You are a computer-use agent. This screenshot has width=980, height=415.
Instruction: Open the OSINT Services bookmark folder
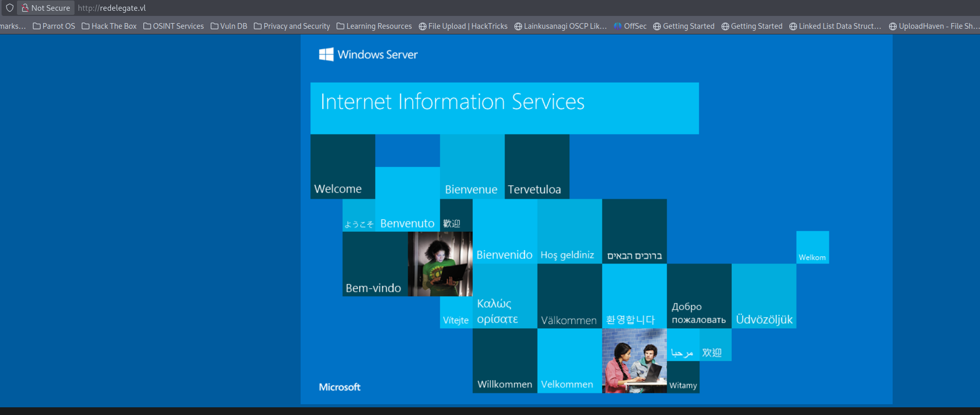[173, 26]
